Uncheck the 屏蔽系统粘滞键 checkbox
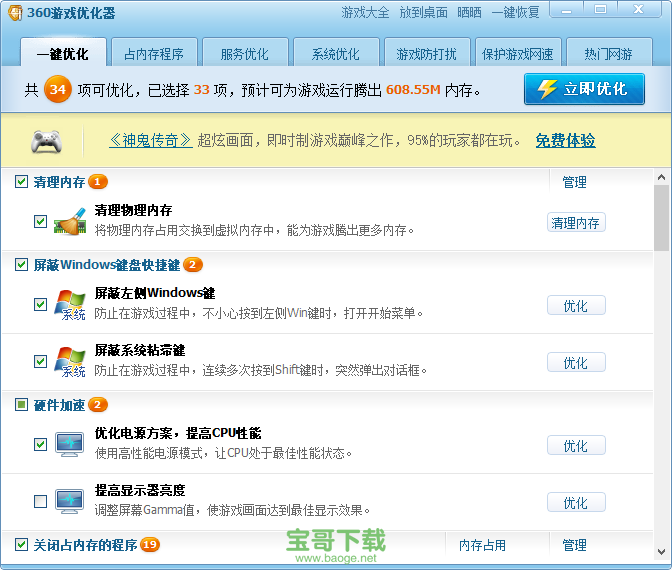672x570 pixels. [40, 361]
